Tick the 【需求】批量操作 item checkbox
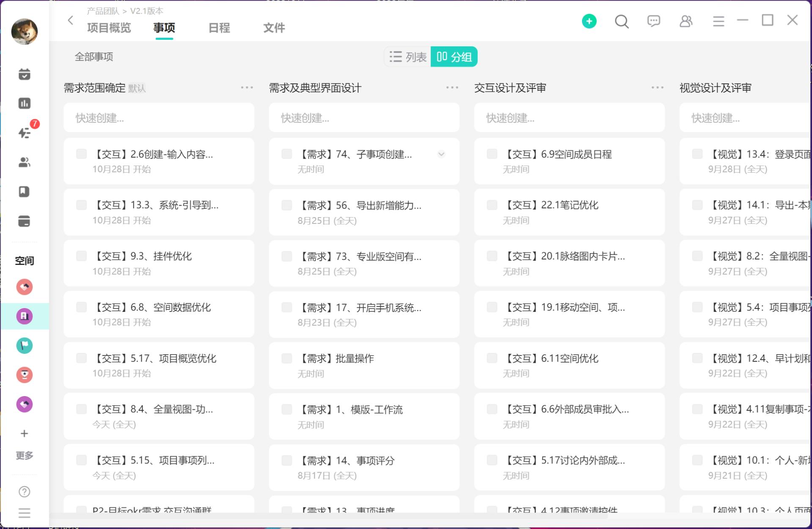The width and height of the screenshot is (812, 529). [287, 358]
